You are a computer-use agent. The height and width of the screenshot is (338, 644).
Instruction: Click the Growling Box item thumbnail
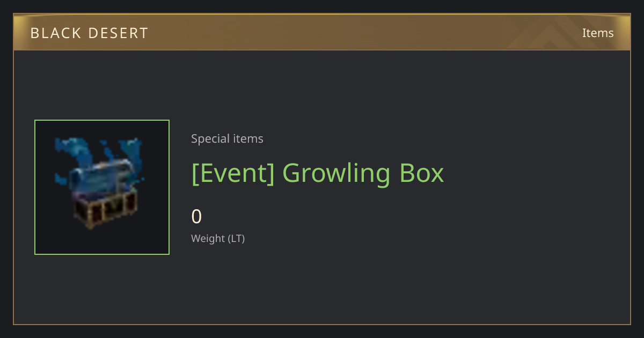102,187
